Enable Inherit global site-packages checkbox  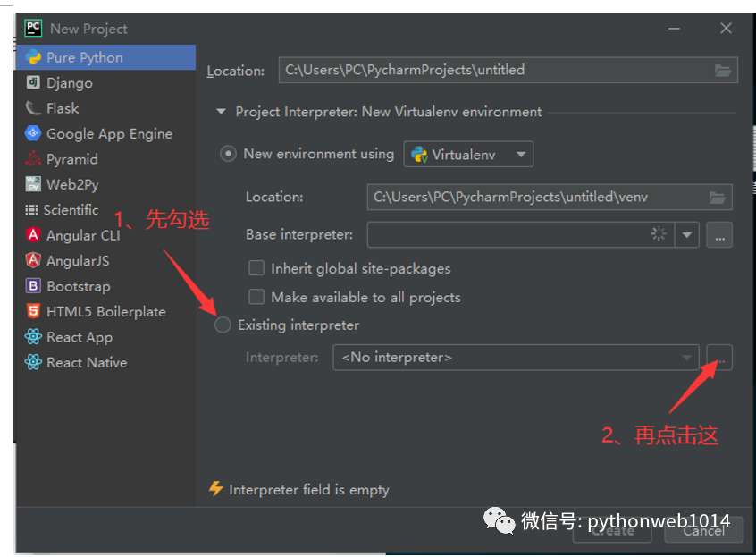[256, 267]
